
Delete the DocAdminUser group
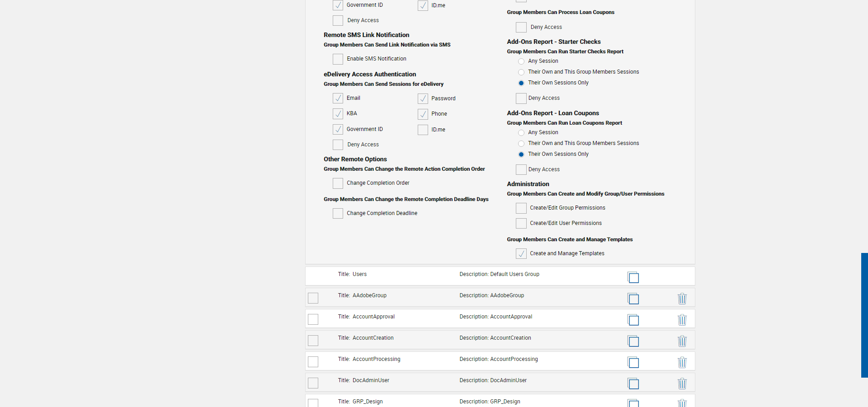tap(682, 384)
